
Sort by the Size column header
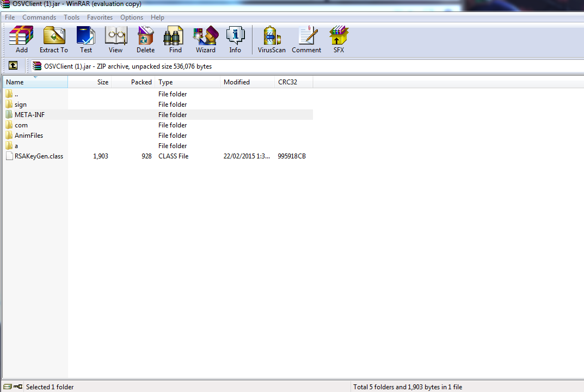pyautogui.click(x=90, y=82)
